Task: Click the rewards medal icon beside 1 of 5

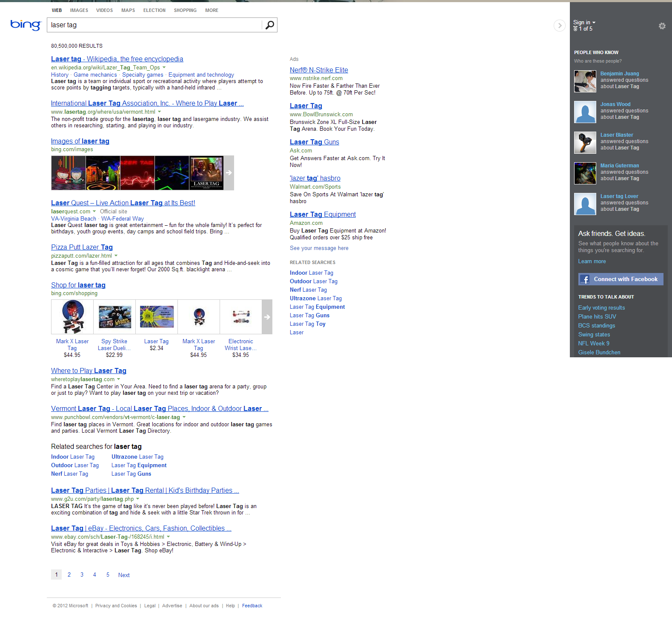Action: (575, 29)
